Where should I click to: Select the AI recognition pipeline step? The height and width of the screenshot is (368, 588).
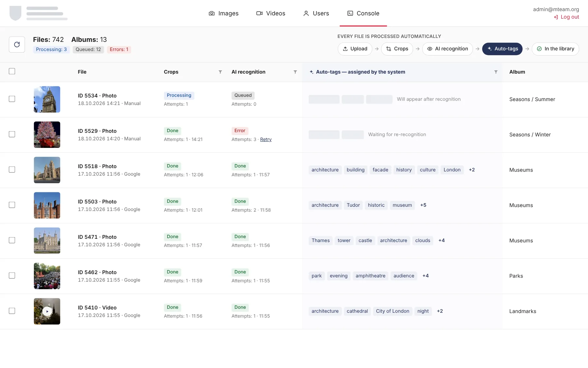(448, 49)
